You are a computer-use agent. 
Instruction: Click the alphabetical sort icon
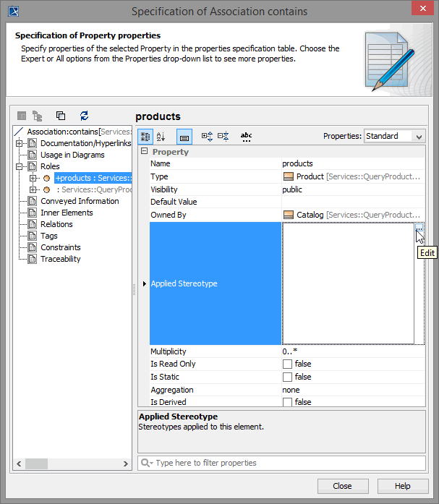pyautogui.click(x=161, y=136)
